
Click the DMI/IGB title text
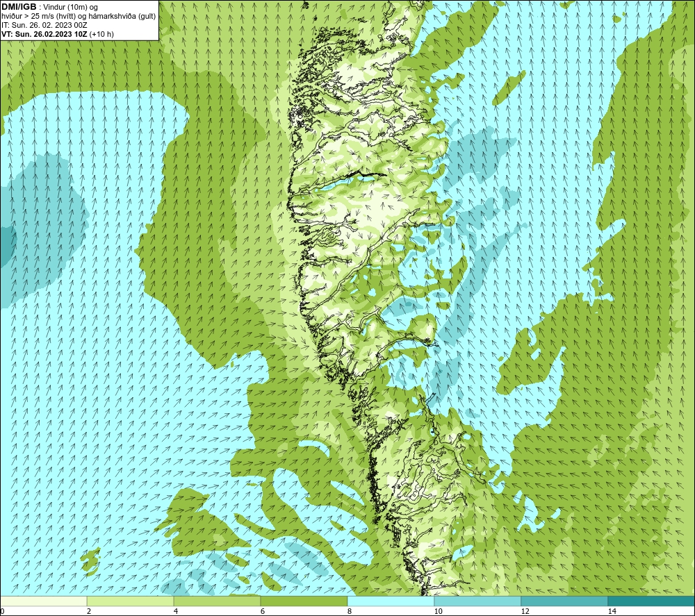19,7
